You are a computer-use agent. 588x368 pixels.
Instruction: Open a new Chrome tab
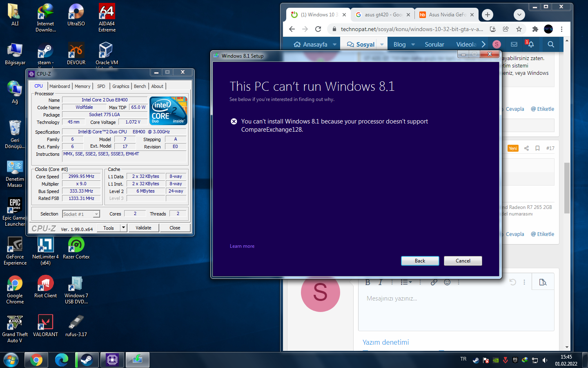487,15
